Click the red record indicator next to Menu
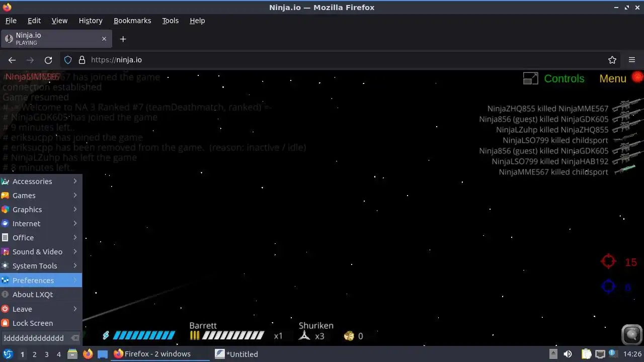Image resolution: width=644 pixels, height=362 pixels. pyautogui.click(x=637, y=77)
